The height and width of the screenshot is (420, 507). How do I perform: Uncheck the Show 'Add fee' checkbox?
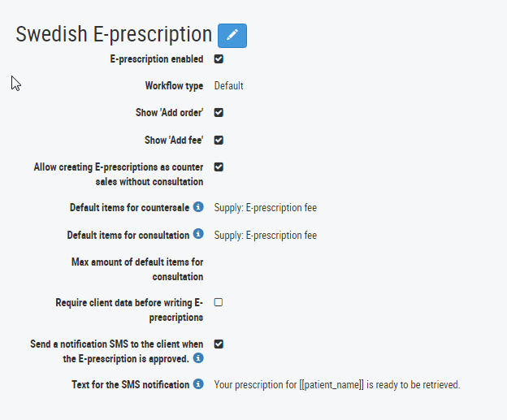click(x=219, y=140)
